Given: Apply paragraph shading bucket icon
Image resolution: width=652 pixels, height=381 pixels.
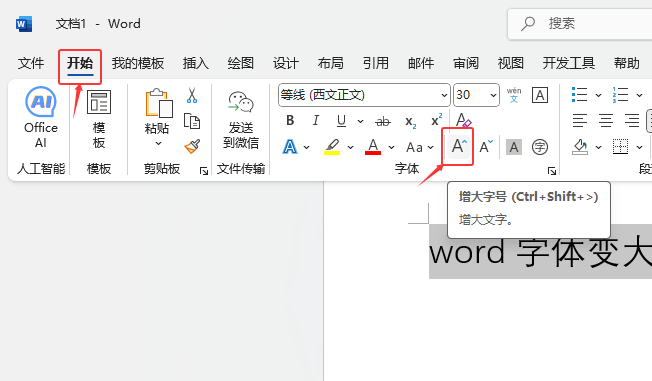Looking at the screenshot, I should 580,147.
